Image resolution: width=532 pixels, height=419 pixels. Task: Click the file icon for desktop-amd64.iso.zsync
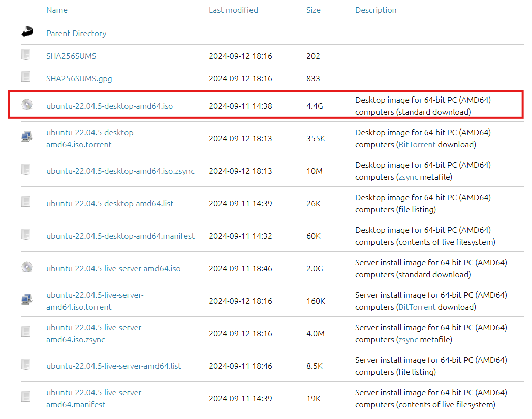click(x=26, y=169)
